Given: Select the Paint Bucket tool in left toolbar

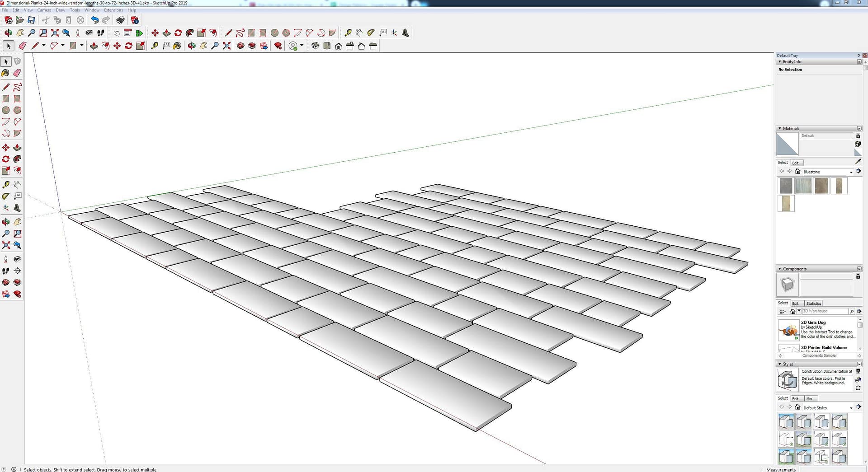Looking at the screenshot, I should point(5,73).
